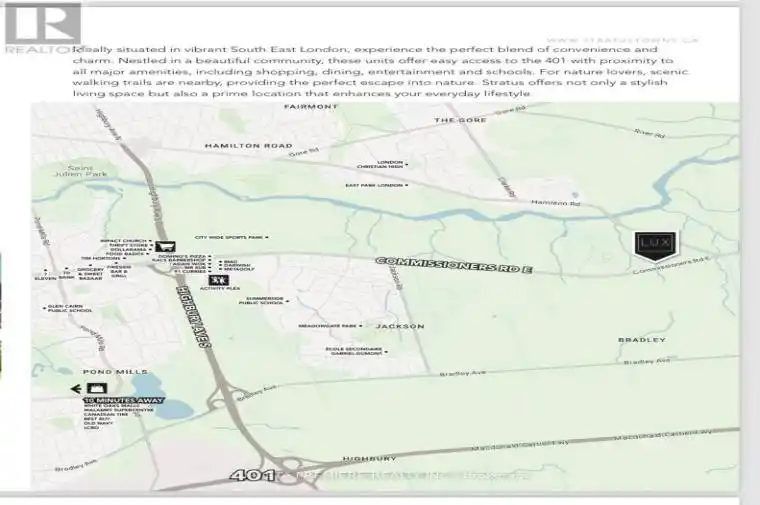Viewport: 760px width, 505px height.
Task: Click the 'GLEN CAIRN PUBLIC SCHOOL' label
Action: pyautogui.click(x=70, y=308)
